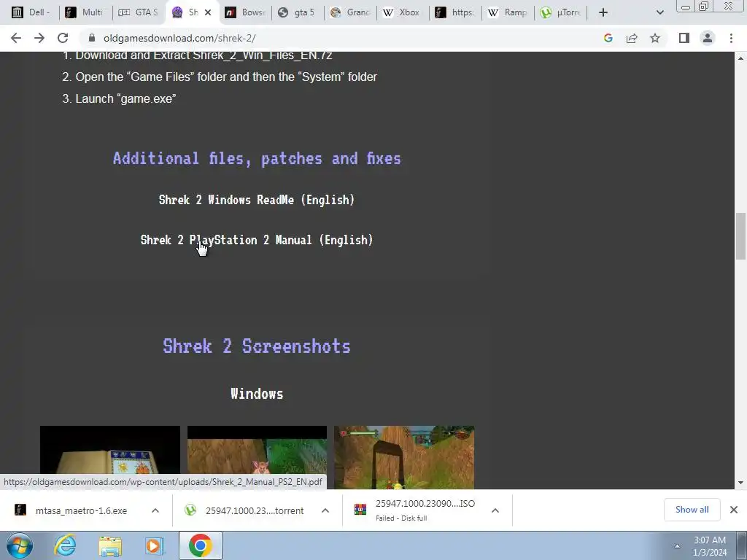Switch to the gta 5 tab
Viewport: 747px width, 560px height.
pos(298,12)
